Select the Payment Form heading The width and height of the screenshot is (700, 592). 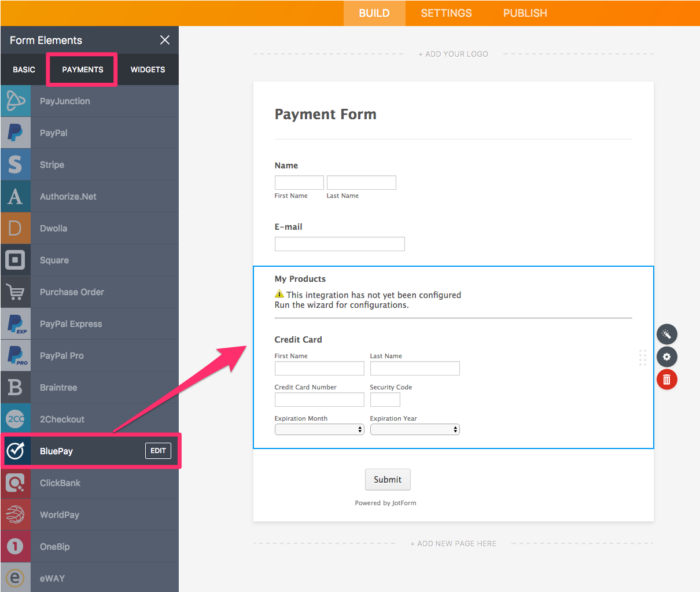point(325,114)
